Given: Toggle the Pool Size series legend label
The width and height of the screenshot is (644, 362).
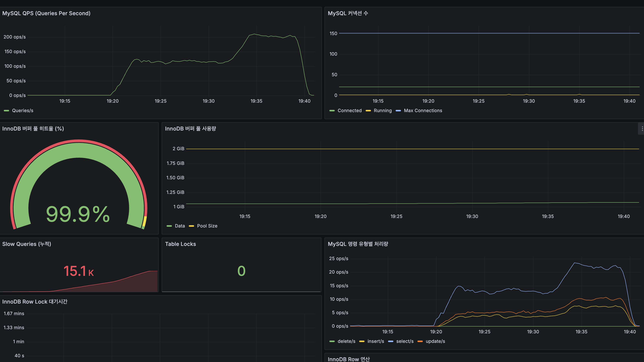Looking at the screenshot, I should point(207,226).
